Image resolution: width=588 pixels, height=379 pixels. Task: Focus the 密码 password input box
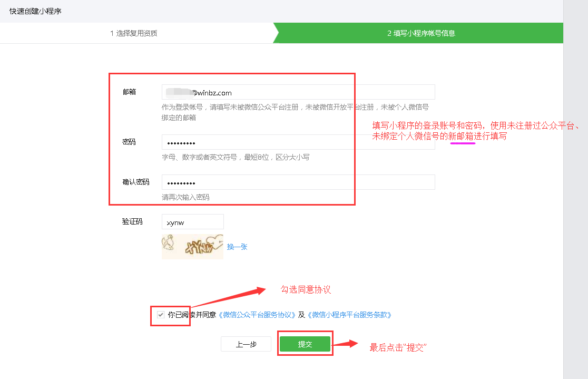coord(298,143)
